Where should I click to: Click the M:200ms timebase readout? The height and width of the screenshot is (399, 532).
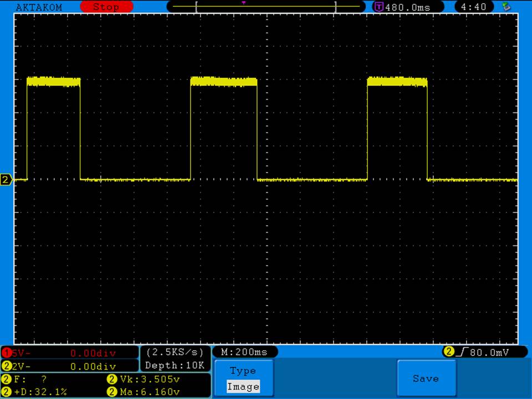(x=244, y=352)
